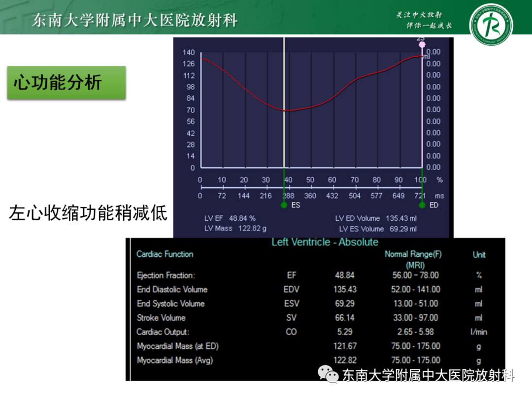Viewport: 532px width, 399px height.
Task: Click the header title 东南大学附属中大医院放射科
Action: click(x=134, y=20)
